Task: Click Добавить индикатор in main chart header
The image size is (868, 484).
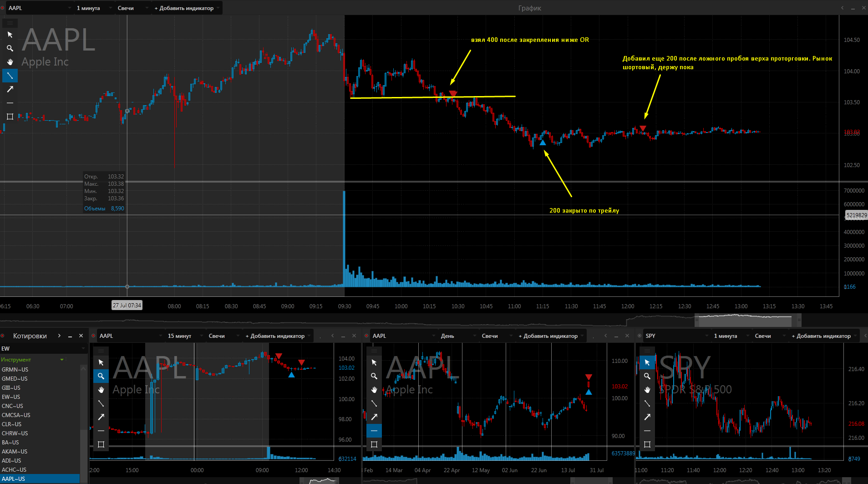Action: [187, 8]
